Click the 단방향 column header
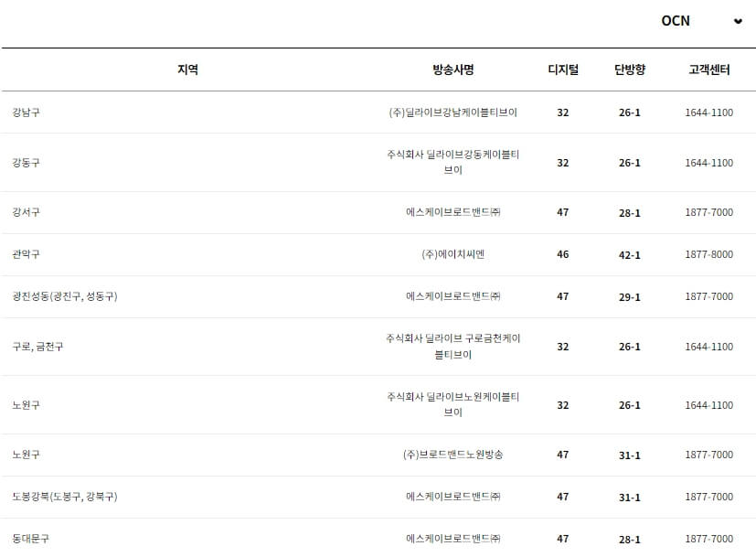 coord(630,69)
